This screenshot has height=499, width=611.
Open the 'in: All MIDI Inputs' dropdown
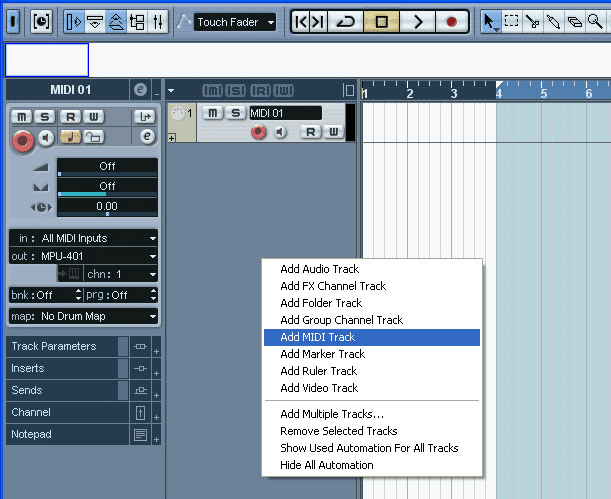coord(83,238)
